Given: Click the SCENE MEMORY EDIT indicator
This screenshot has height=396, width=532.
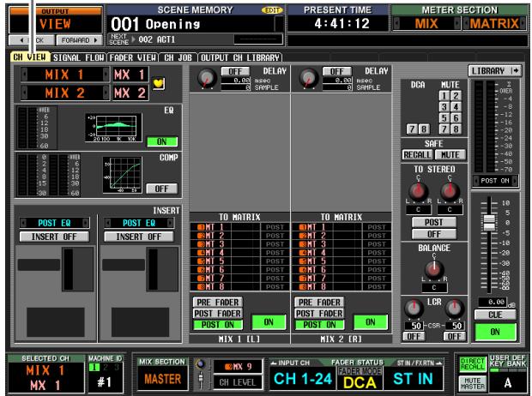Looking at the screenshot, I should tap(272, 10).
